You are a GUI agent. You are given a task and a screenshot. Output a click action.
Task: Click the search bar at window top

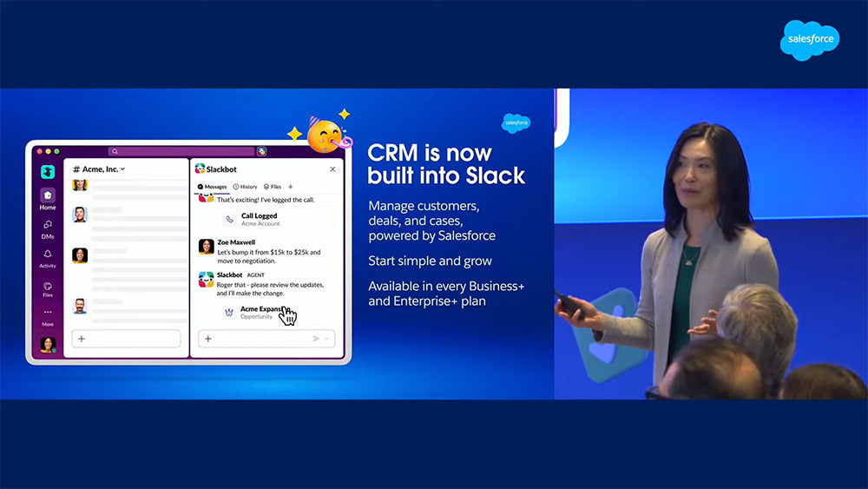(x=181, y=151)
